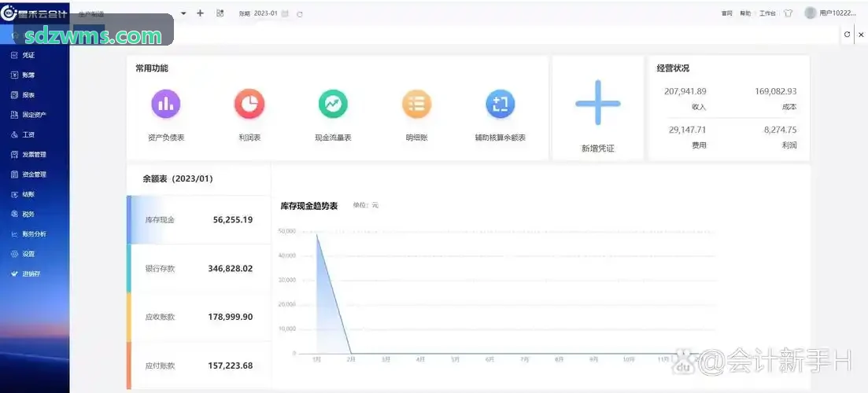Select the 应付账款 balance row
This screenshot has height=393, width=868.
(x=199, y=366)
